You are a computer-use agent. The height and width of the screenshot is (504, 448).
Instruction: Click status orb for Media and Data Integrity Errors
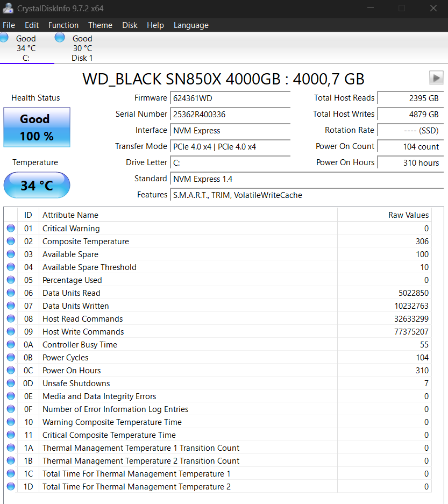pyautogui.click(x=11, y=396)
